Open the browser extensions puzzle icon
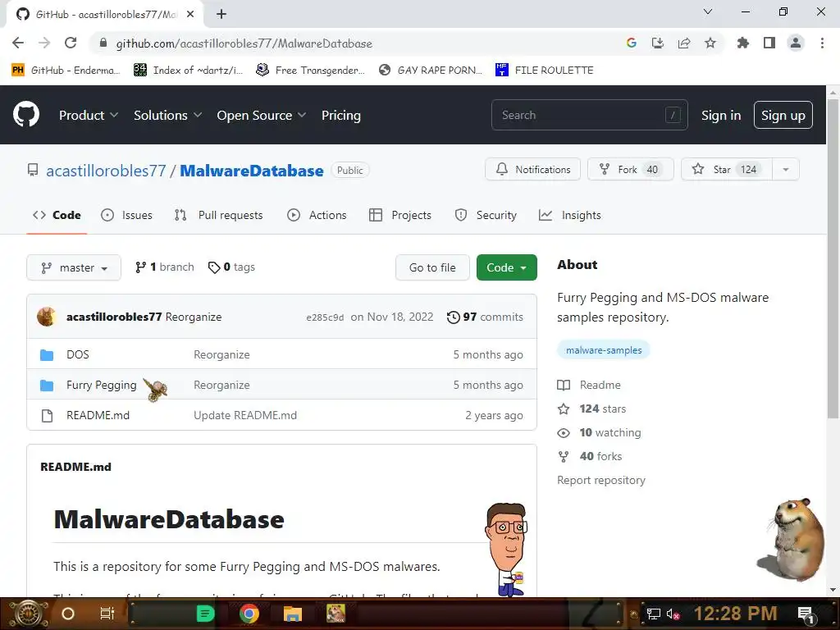The image size is (840, 630). [743, 43]
